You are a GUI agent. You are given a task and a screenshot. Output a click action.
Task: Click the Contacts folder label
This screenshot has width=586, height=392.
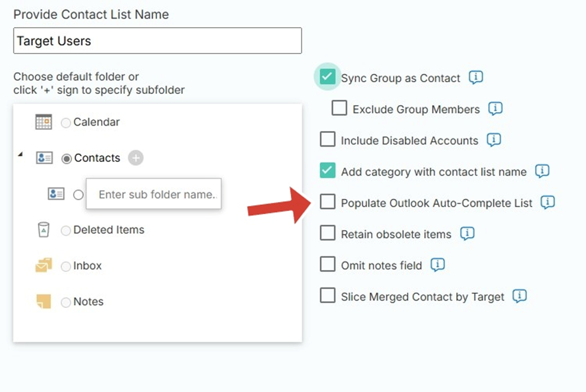(x=97, y=158)
